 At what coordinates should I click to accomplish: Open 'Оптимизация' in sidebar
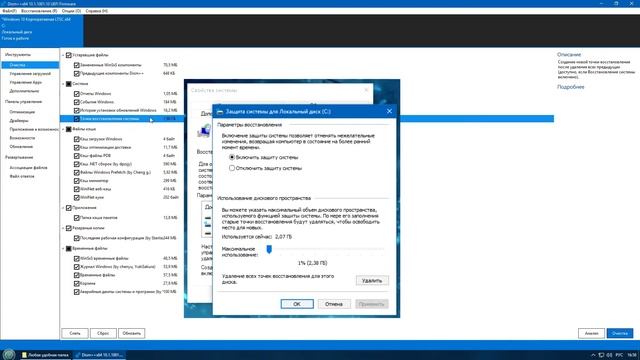pyautogui.click(x=22, y=112)
